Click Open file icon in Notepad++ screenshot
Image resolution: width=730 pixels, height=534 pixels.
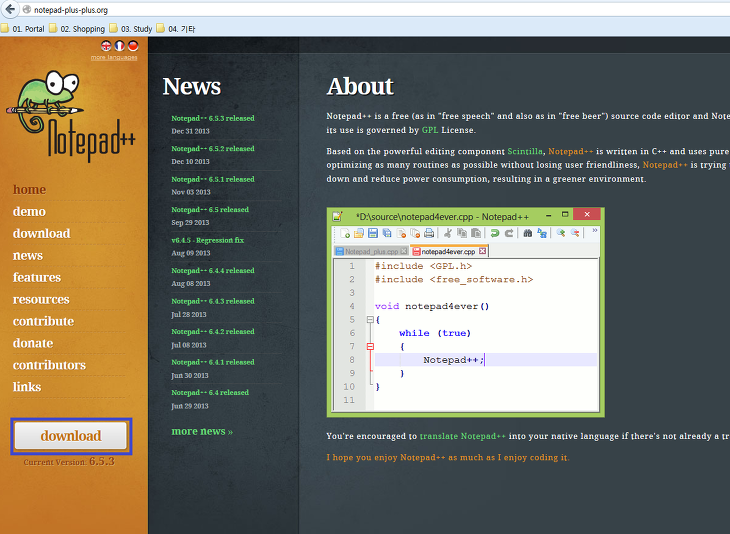click(358, 233)
